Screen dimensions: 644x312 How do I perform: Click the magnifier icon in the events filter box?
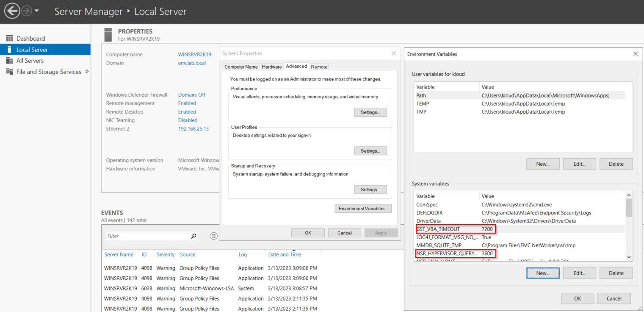tap(193, 236)
